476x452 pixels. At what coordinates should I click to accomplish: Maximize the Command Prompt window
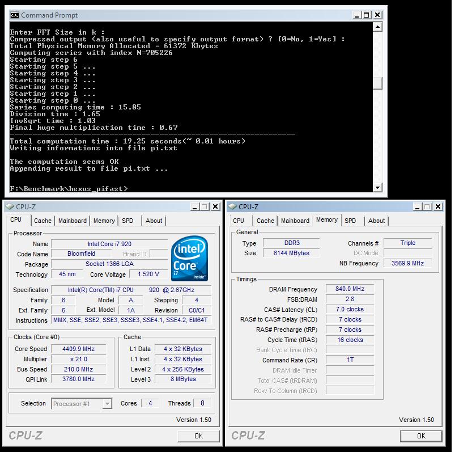pyautogui.click(x=367, y=15)
